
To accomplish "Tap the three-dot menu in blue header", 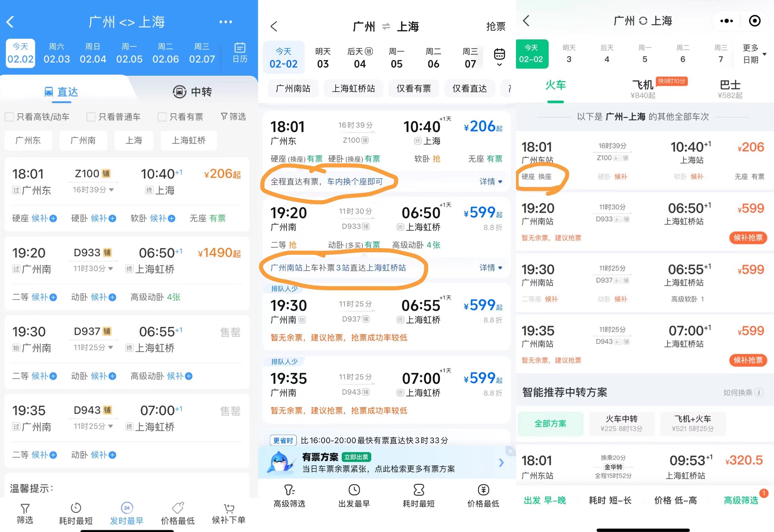I will (226, 22).
